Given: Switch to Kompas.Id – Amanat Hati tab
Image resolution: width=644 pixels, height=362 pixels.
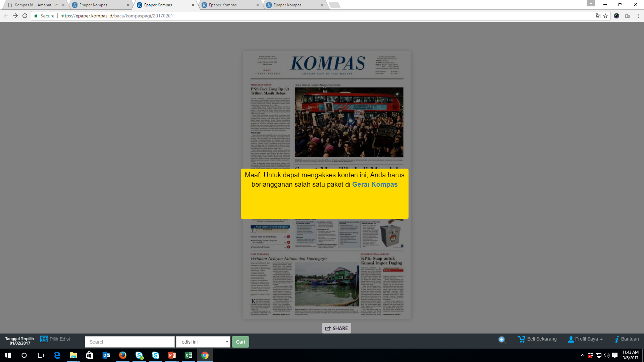Looking at the screenshot, I should click(x=36, y=5).
